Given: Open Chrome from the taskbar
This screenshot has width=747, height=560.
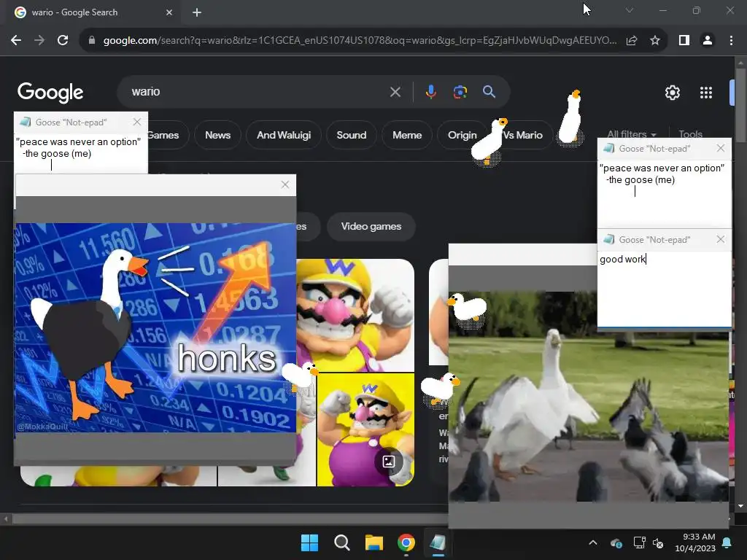Looking at the screenshot, I should click(x=406, y=542).
